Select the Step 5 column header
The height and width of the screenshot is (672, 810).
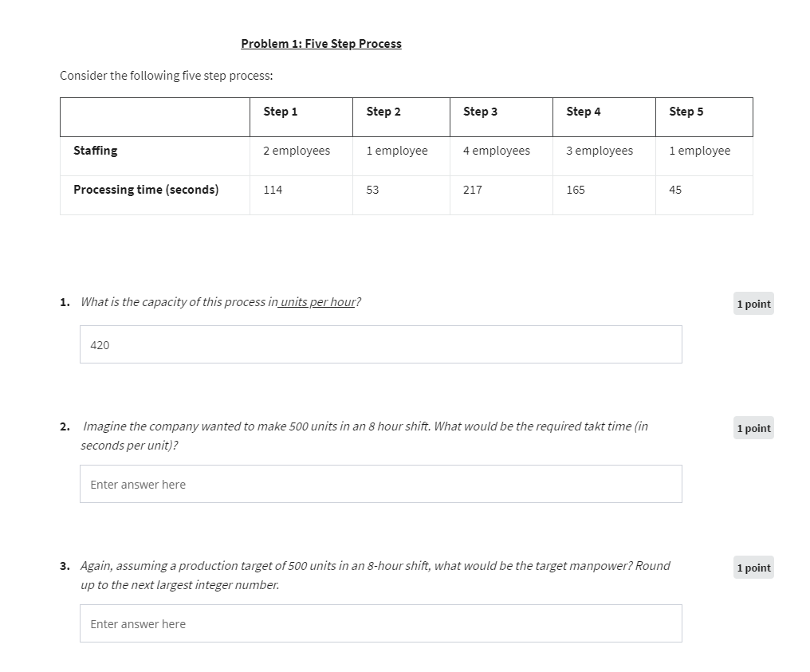(x=704, y=116)
